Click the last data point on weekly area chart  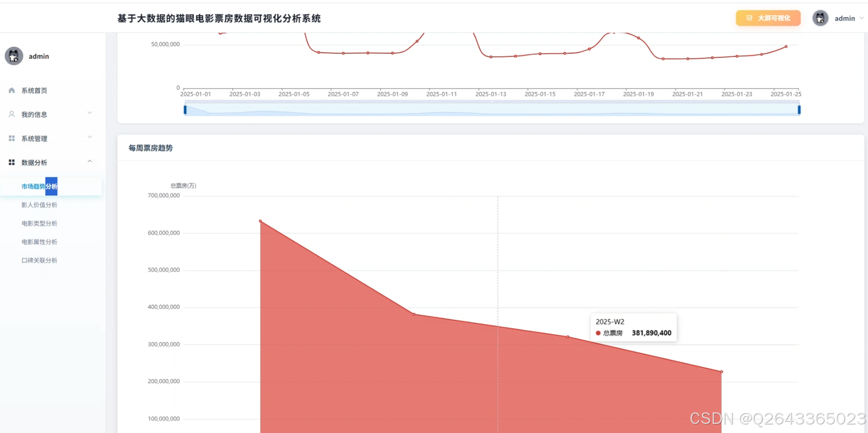722,372
